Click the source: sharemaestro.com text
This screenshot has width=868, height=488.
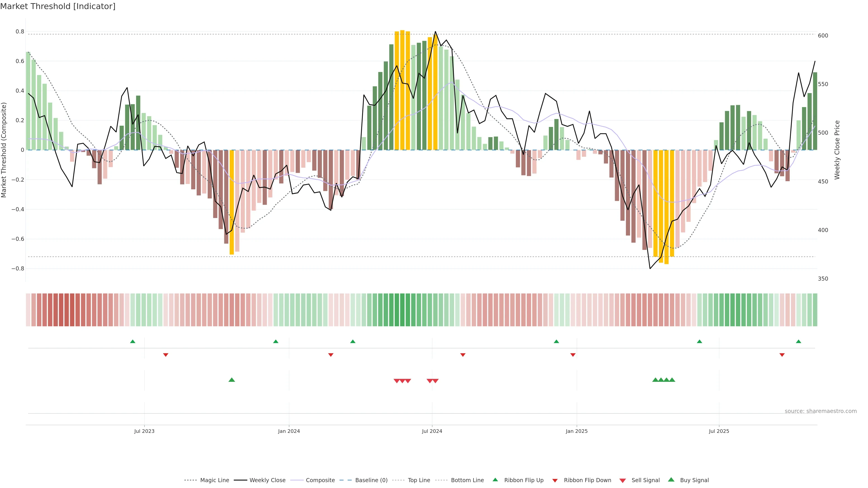821,411
